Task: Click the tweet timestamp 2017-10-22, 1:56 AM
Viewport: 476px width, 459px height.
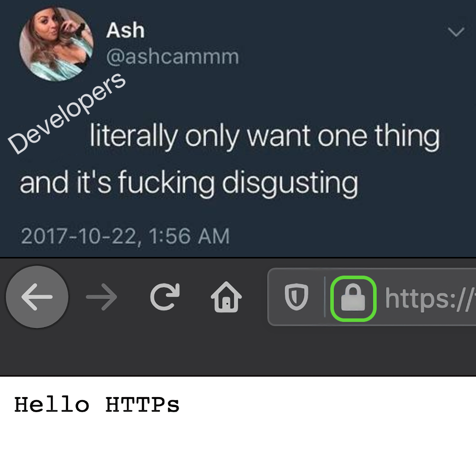Action: [125, 236]
